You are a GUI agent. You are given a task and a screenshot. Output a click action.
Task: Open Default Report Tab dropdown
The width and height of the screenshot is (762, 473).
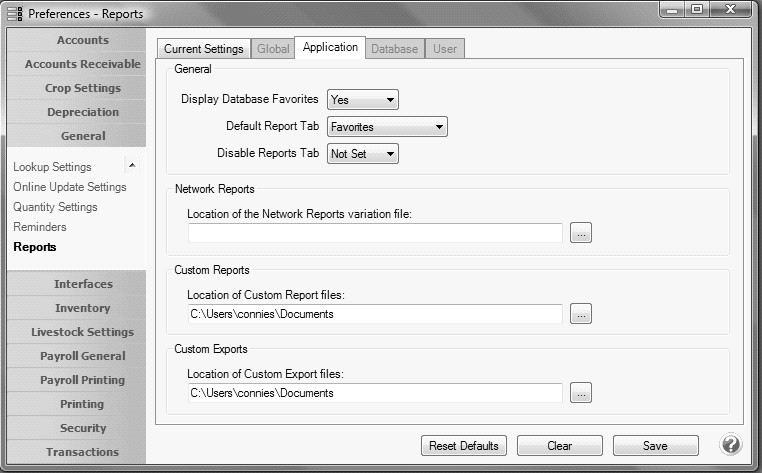click(x=387, y=127)
